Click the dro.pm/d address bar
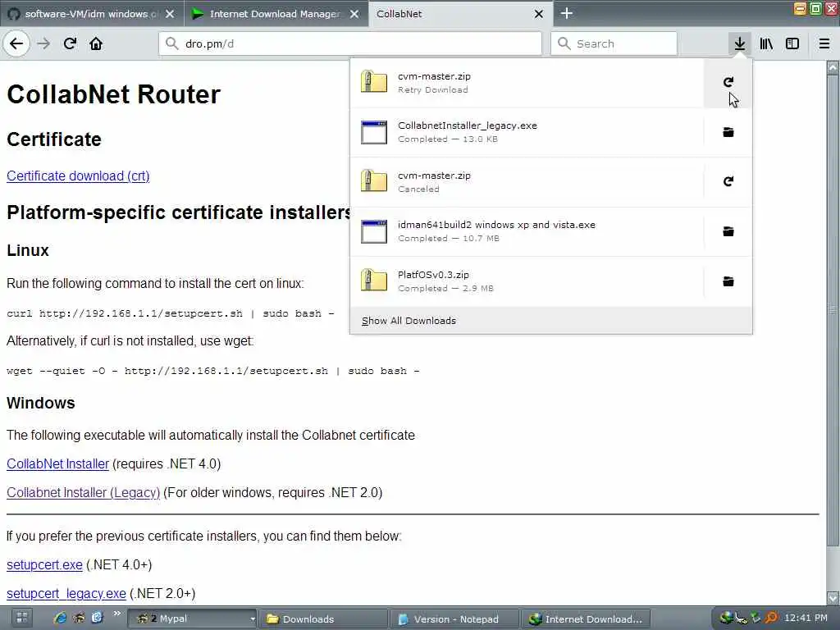The width and height of the screenshot is (840, 630). (x=350, y=43)
